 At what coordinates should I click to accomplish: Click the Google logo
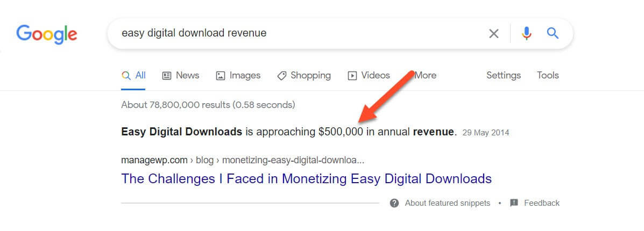click(46, 34)
